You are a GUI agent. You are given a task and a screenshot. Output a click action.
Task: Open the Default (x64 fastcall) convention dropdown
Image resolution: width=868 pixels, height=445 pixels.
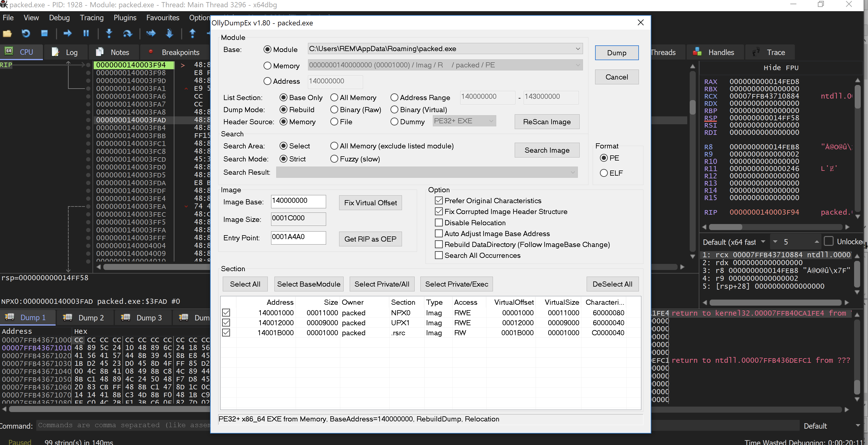[x=763, y=242]
